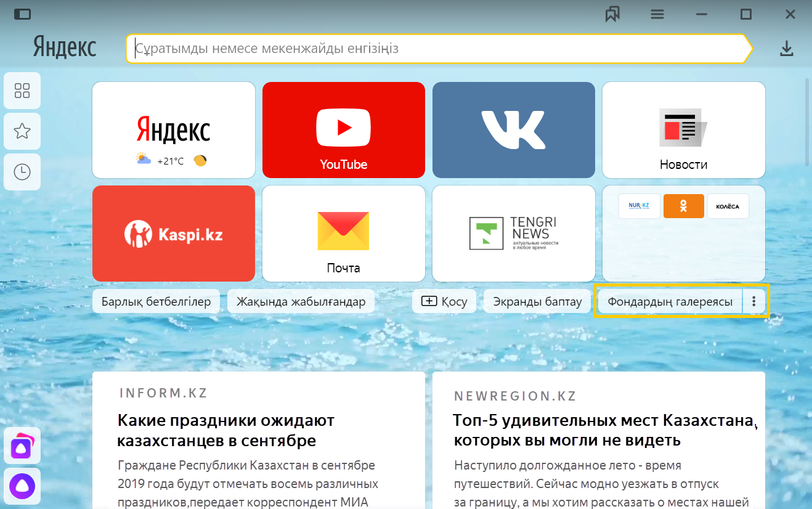Viewport: 812px width, 509px height.
Task: Focus the address and search input field
Action: [439, 48]
